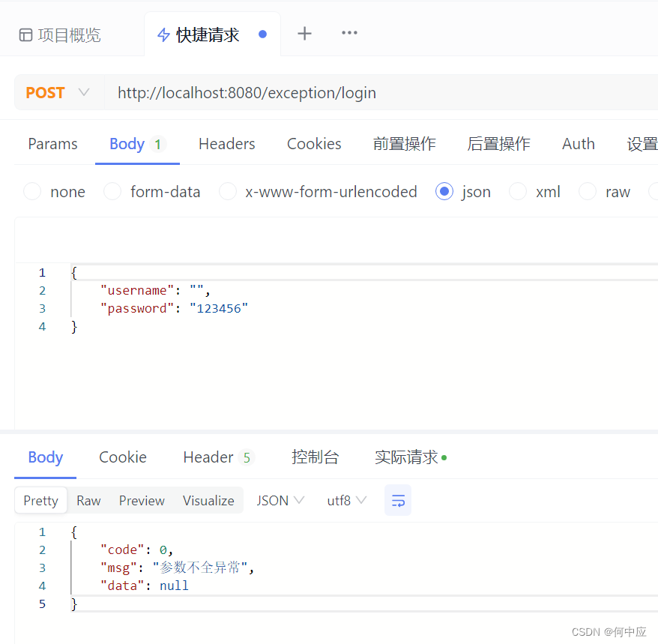Click the request URL input field
Screen dimensions: 658x644
tap(381, 92)
